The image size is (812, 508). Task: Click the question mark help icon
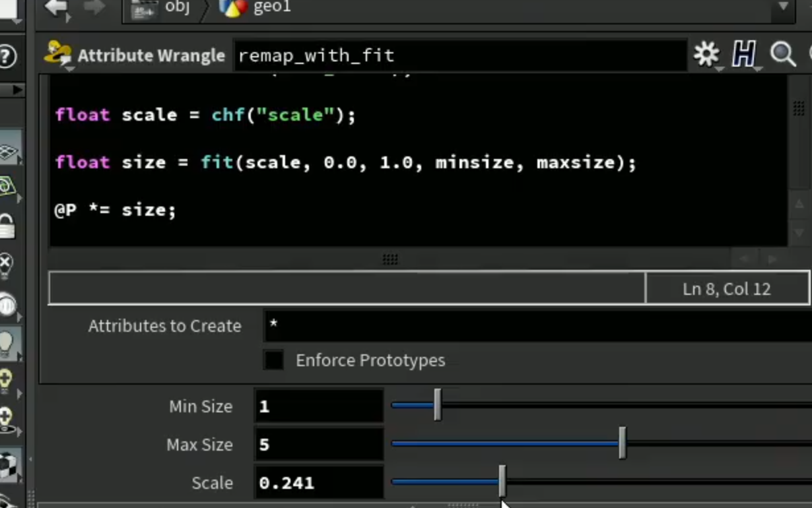pos(7,56)
